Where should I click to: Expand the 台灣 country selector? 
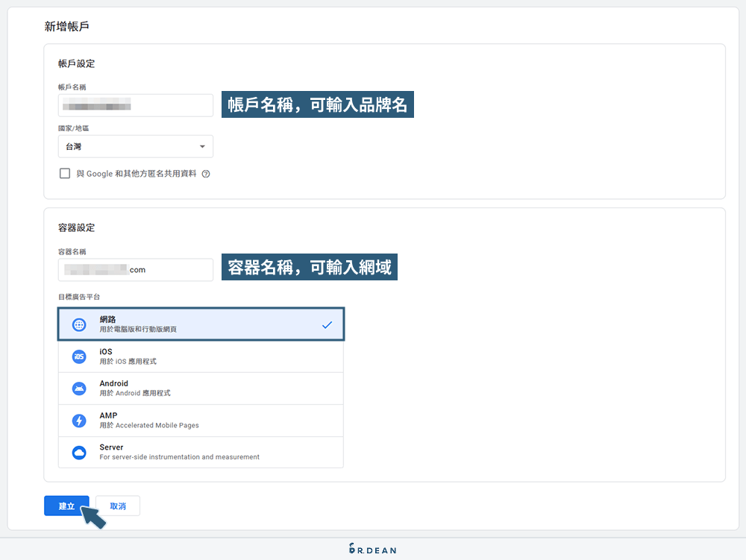coord(135,146)
